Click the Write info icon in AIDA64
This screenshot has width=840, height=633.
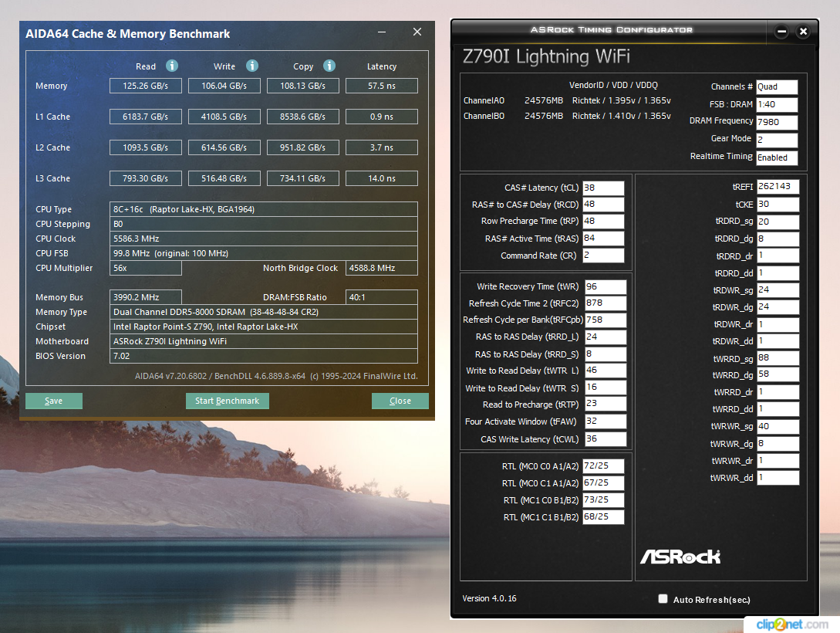coord(251,66)
